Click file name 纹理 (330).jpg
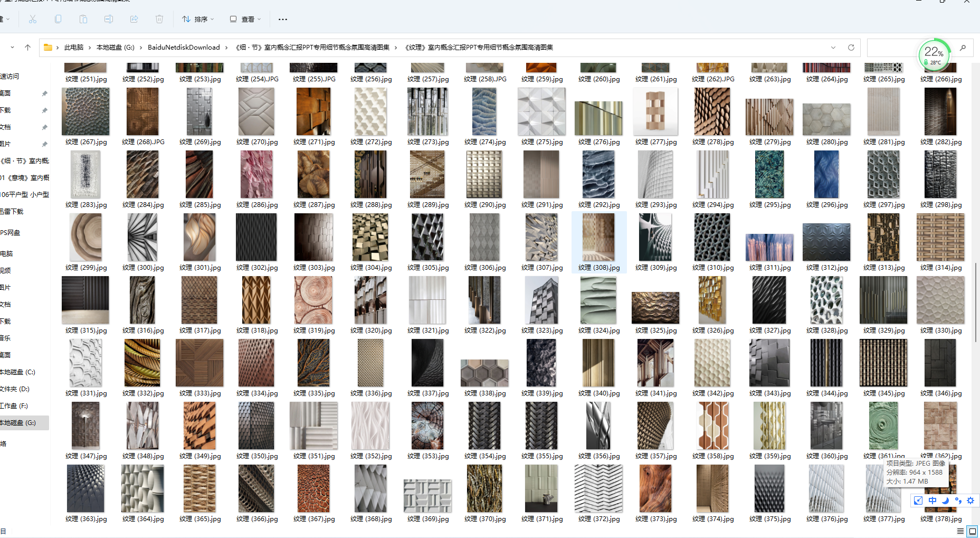 click(x=941, y=331)
